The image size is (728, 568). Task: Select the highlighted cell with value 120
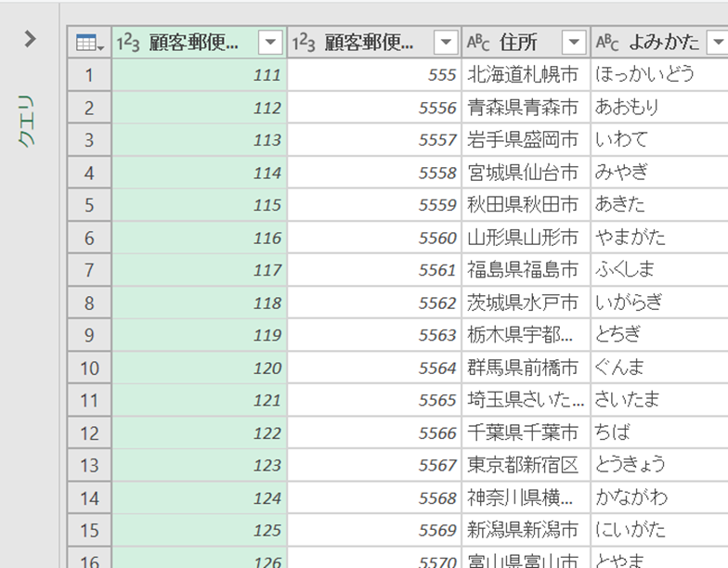click(x=200, y=368)
